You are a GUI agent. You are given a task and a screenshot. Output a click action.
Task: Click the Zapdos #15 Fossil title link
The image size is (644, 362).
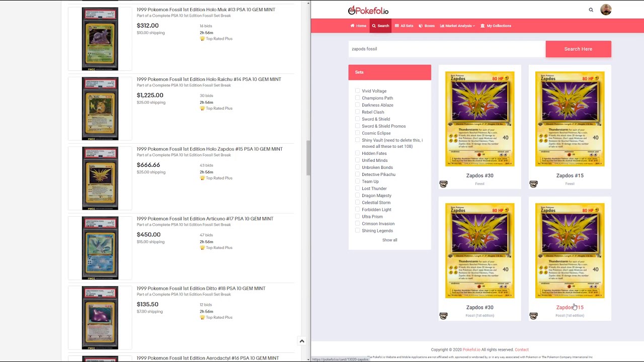(x=570, y=175)
